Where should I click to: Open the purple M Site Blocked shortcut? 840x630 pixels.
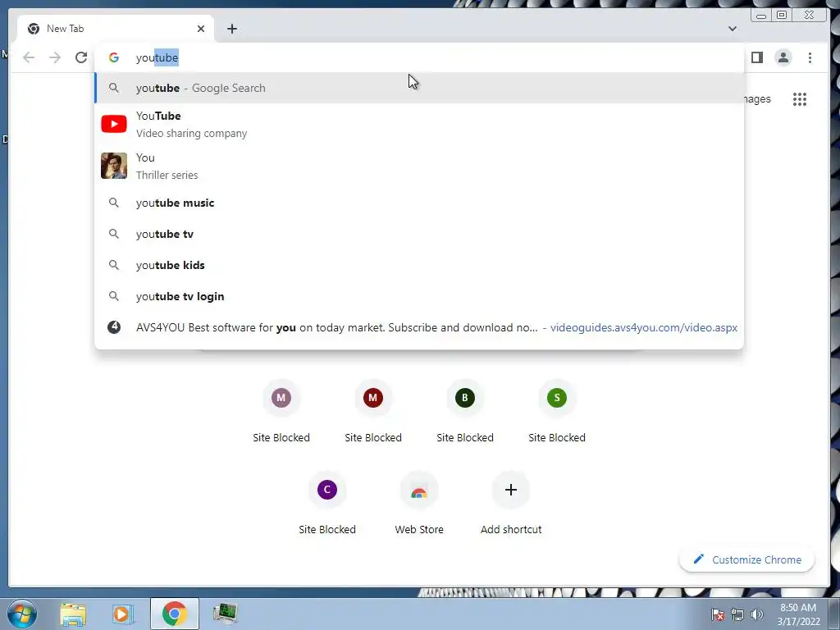281,413
